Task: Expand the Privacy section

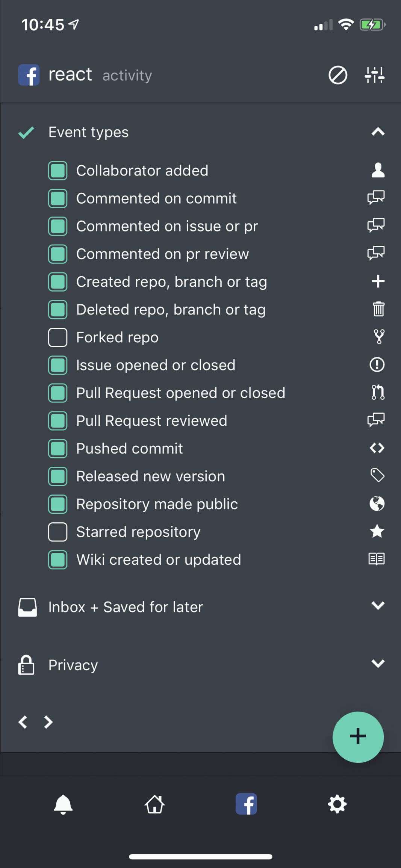Action: (378, 664)
